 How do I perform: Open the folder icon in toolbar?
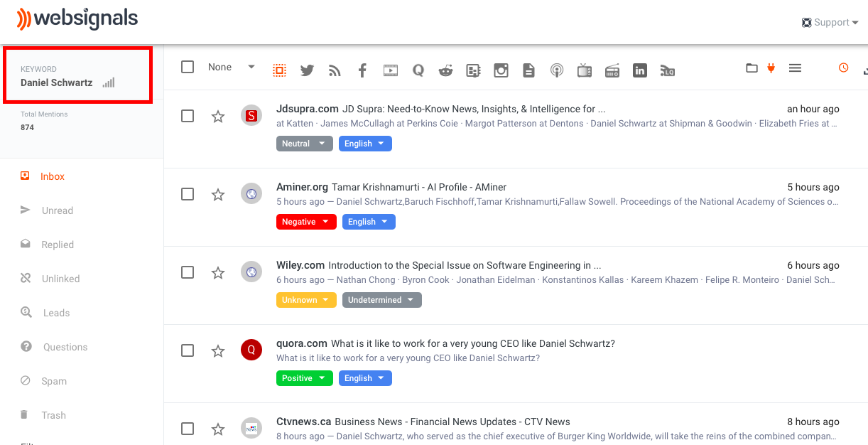[x=752, y=68]
